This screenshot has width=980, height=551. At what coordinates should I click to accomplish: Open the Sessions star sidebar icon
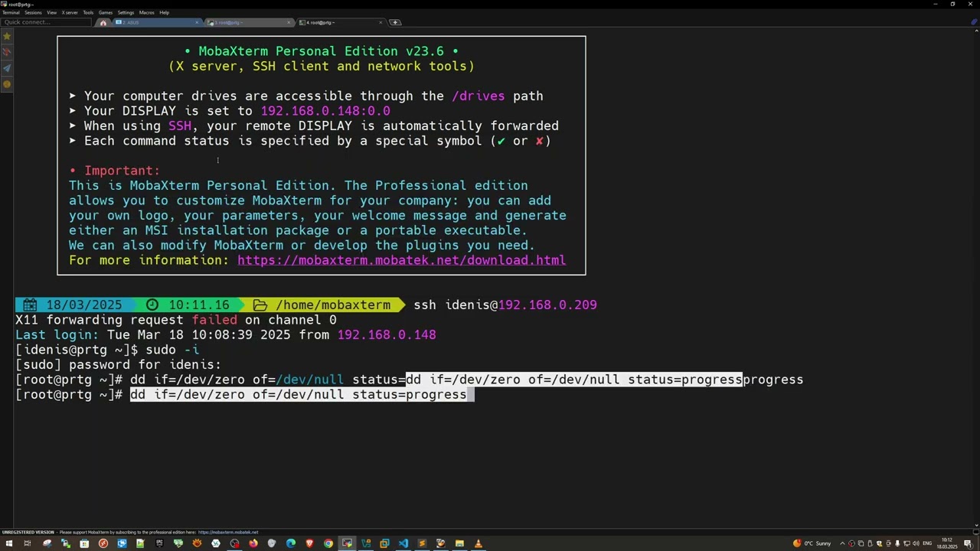(x=7, y=36)
